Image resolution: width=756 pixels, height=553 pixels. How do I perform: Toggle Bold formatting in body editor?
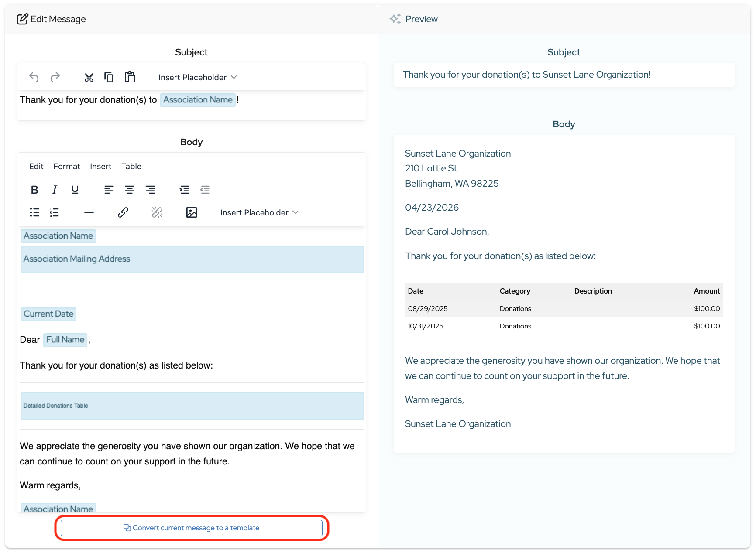pos(34,190)
